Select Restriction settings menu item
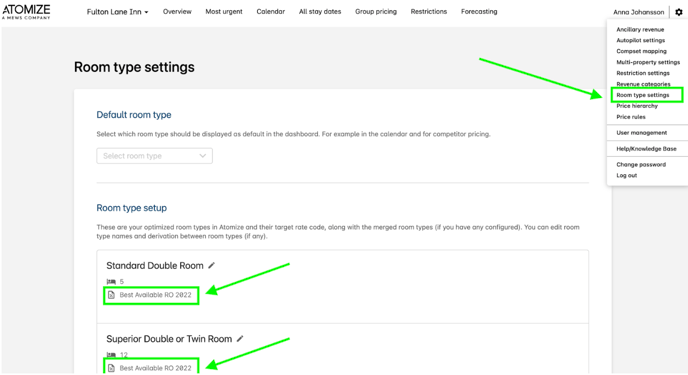This screenshot has height=375, width=688. point(643,73)
